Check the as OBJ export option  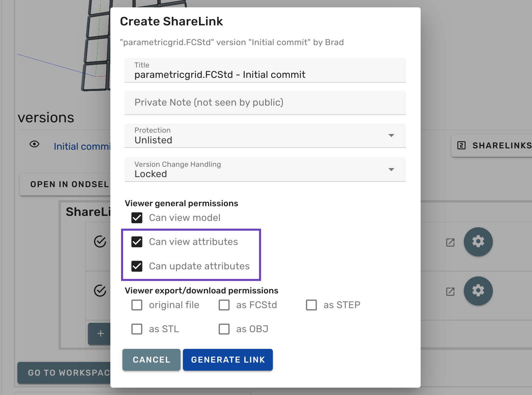pos(224,329)
